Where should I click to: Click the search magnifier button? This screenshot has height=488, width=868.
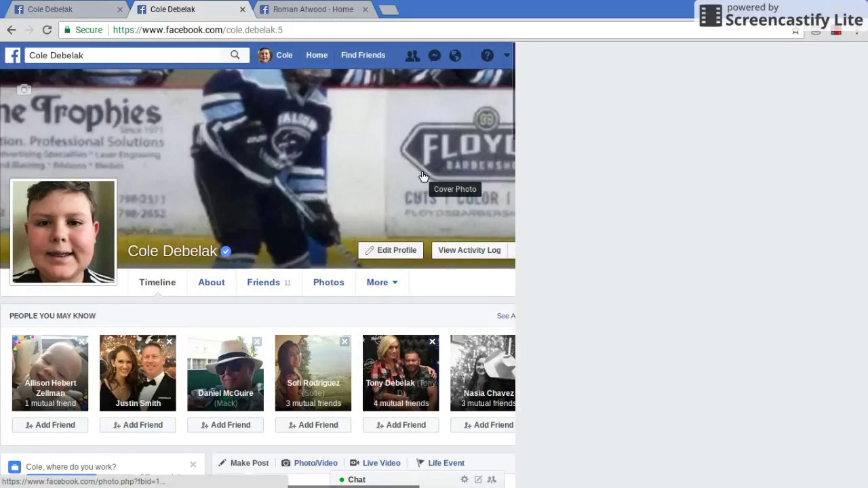click(235, 55)
